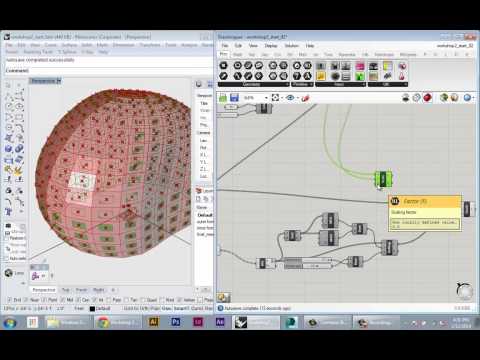Viewport: 480px width, 360px height.
Task: Open Zoom Extents dropdown arrow
Action: point(282,98)
